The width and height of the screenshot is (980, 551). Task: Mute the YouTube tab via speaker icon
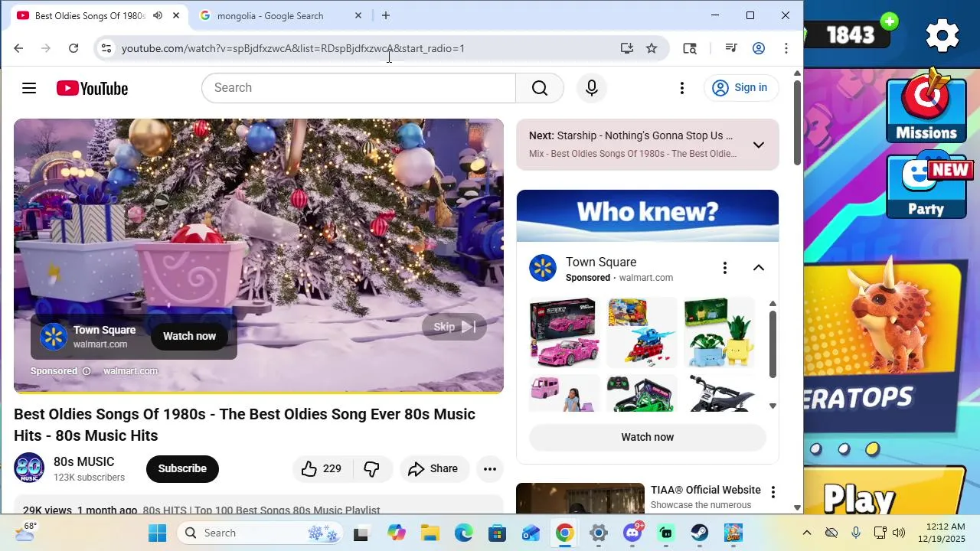pyautogui.click(x=158, y=15)
